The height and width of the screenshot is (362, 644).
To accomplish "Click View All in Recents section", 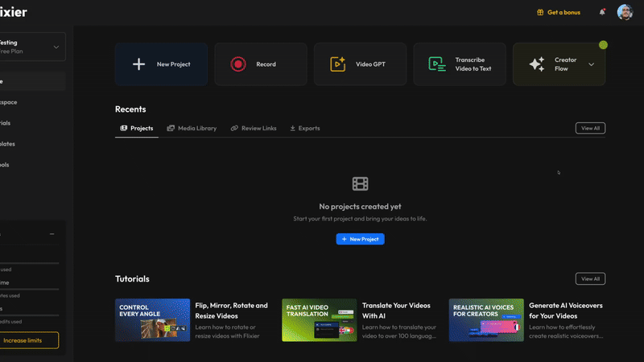I will pyautogui.click(x=590, y=128).
